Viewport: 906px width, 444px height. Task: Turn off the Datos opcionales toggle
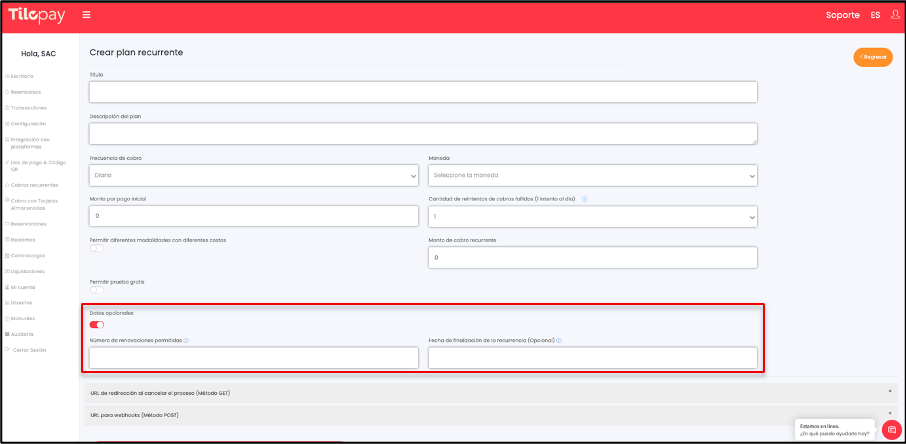pyautogui.click(x=97, y=324)
